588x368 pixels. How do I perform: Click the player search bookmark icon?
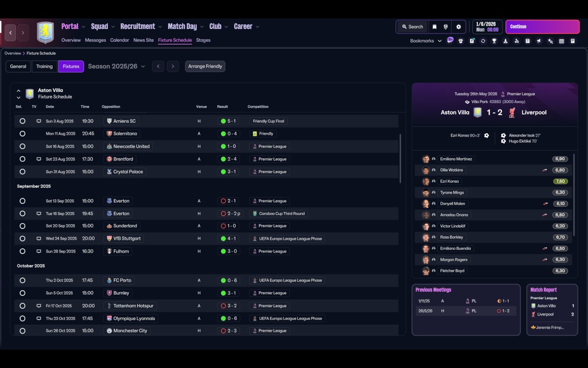point(516,41)
